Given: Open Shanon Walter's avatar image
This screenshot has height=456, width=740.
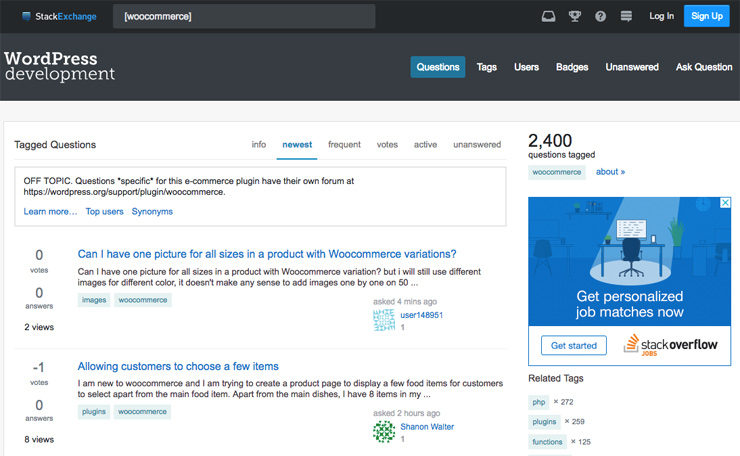Looking at the screenshot, I should click(384, 431).
